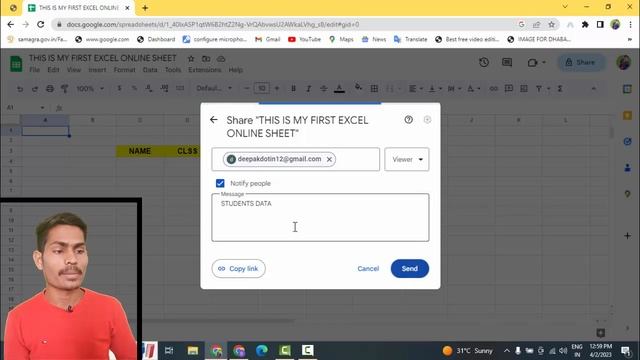The height and width of the screenshot is (360, 640).
Task: Click the insert comment icon
Action: [x=509, y=89]
